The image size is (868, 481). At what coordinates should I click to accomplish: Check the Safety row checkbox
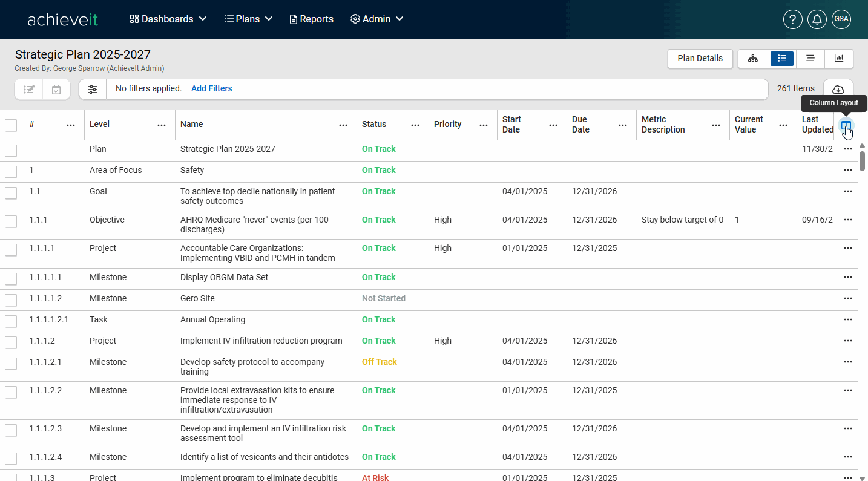pos(11,172)
